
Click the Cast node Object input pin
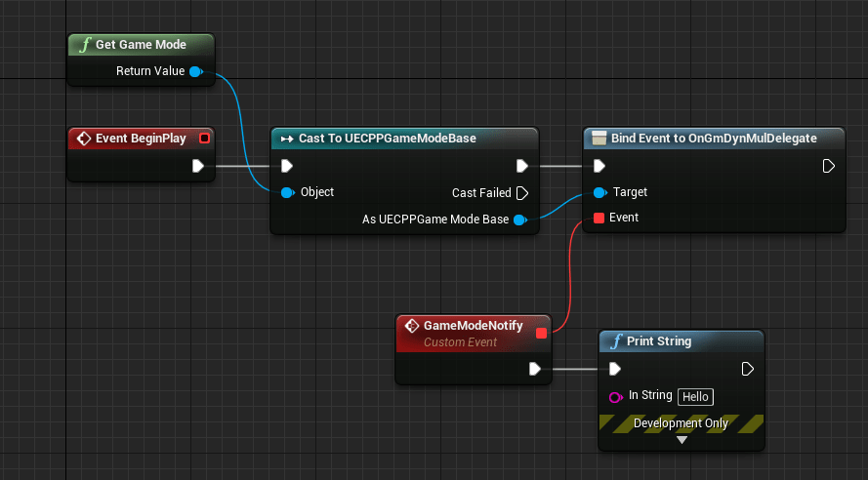click(x=287, y=193)
